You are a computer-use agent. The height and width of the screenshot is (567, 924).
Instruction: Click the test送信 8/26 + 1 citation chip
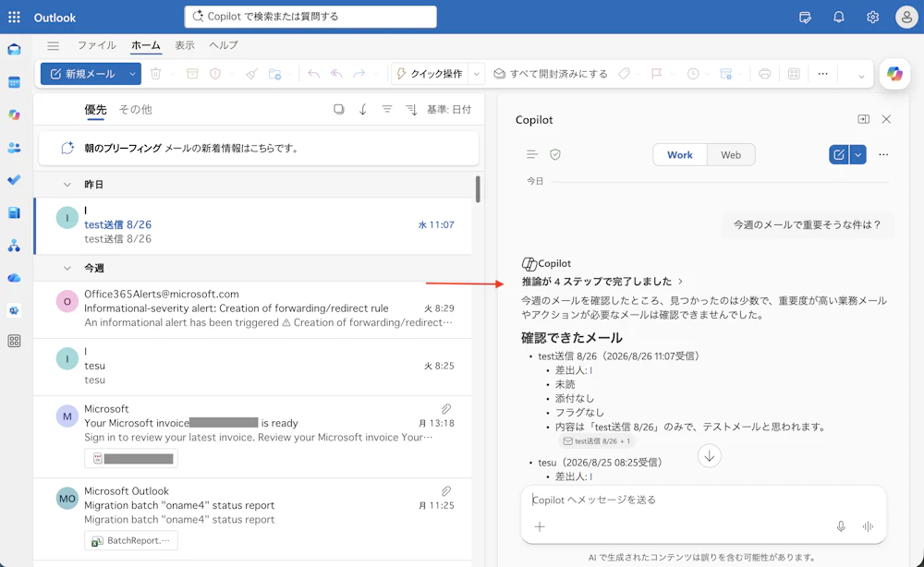point(597,441)
